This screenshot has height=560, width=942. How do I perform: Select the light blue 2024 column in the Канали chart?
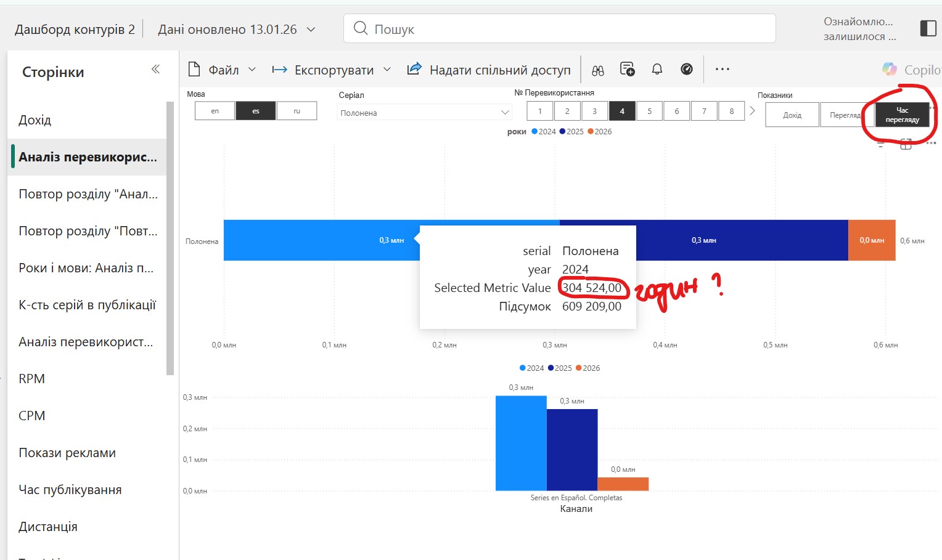(x=521, y=443)
